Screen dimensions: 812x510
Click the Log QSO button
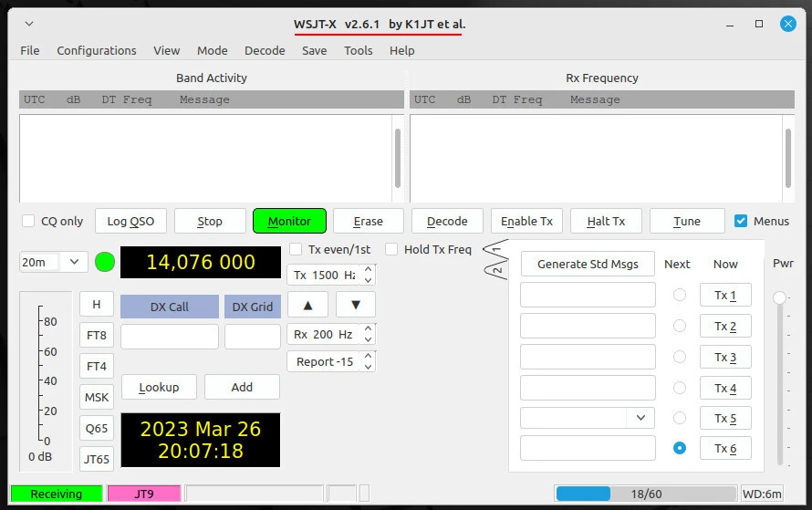pyautogui.click(x=130, y=221)
